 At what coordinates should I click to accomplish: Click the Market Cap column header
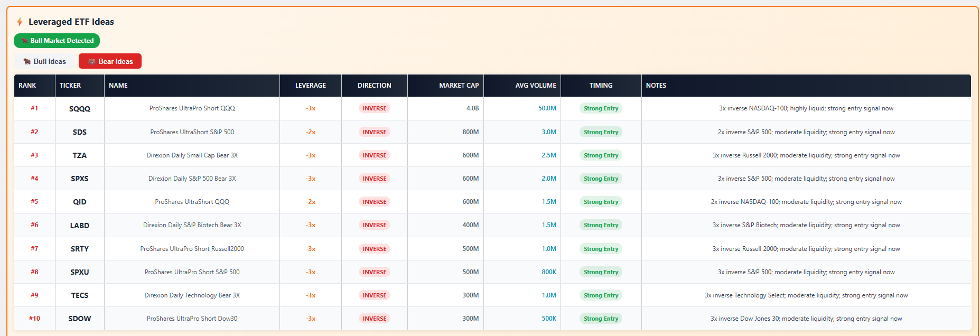(x=459, y=86)
